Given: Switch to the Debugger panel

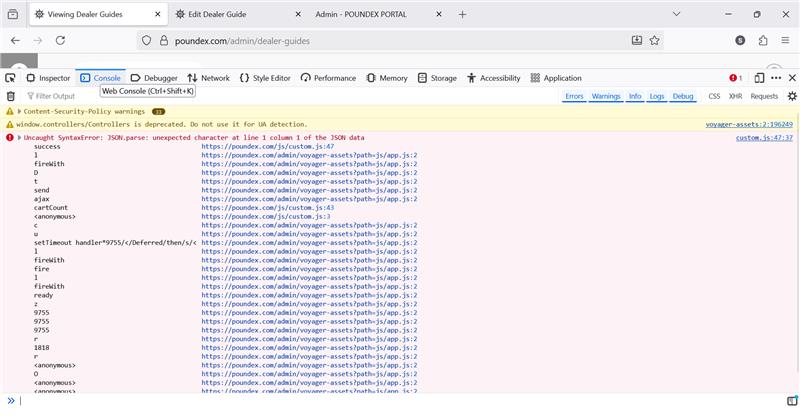Looking at the screenshot, I should coord(154,78).
